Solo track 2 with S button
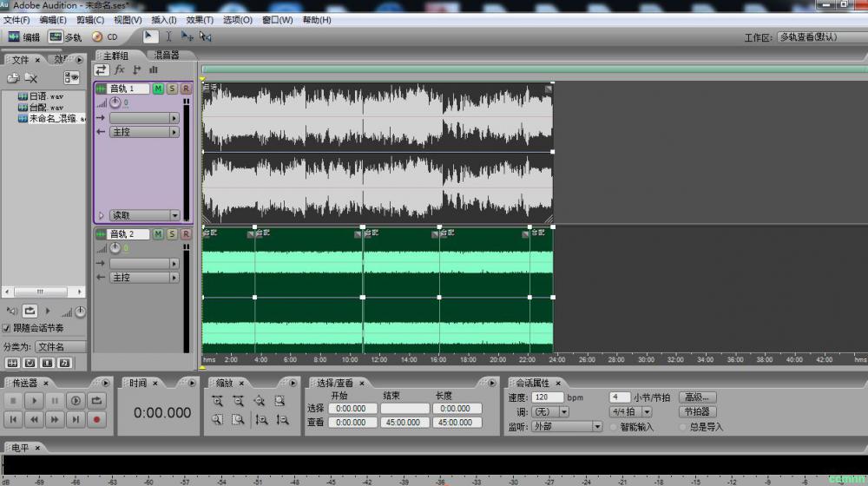This screenshot has height=486, width=868. [x=172, y=234]
